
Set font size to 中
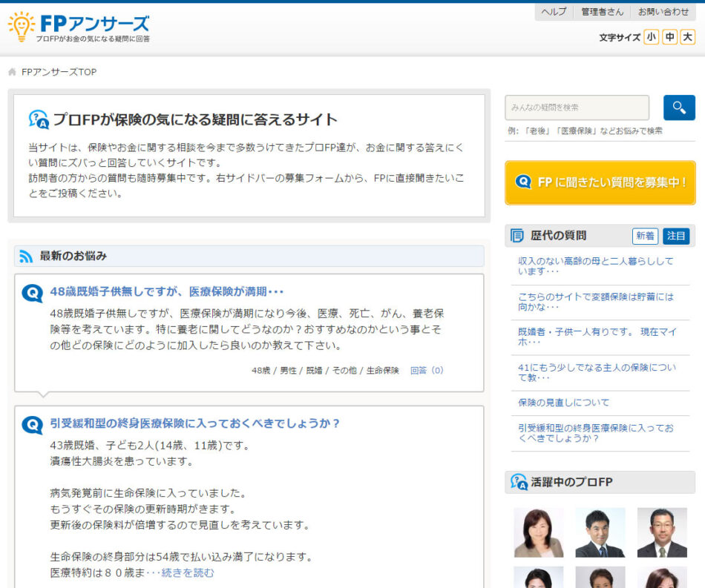(x=669, y=37)
